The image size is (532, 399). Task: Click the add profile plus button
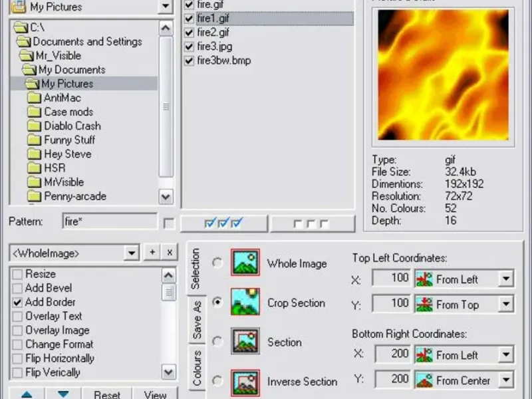[x=152, y=253]
